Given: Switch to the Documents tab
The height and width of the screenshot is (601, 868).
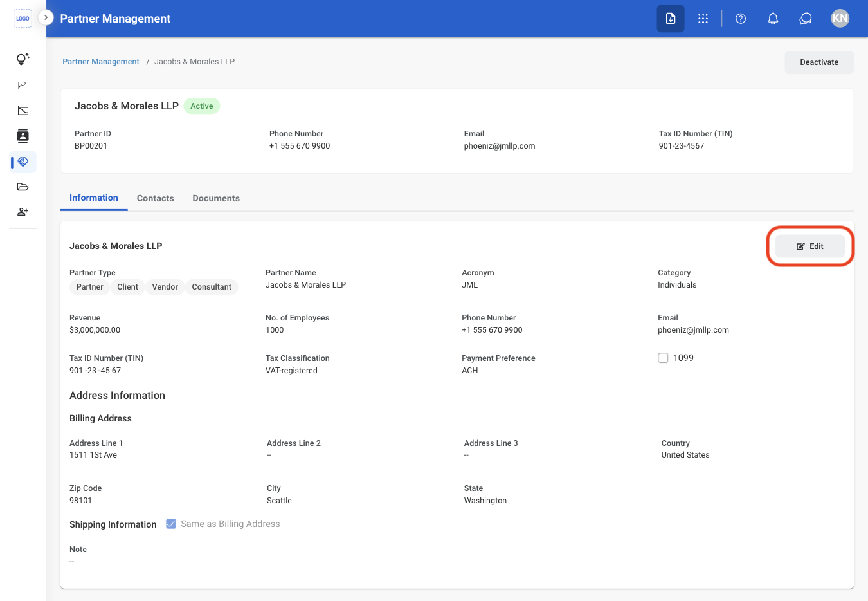Looking at the screenshot, I should (x=216, y=198).
